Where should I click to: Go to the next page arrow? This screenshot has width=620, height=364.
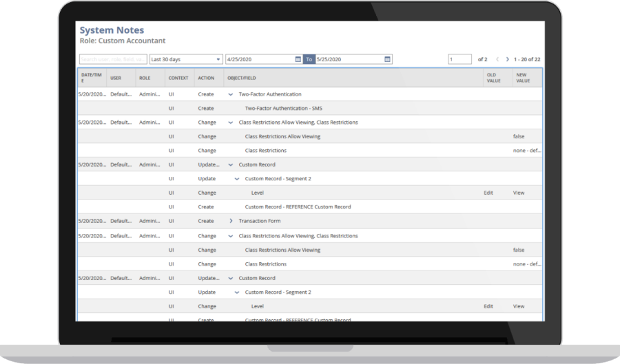pyautogui.click(x=507, y=59)
